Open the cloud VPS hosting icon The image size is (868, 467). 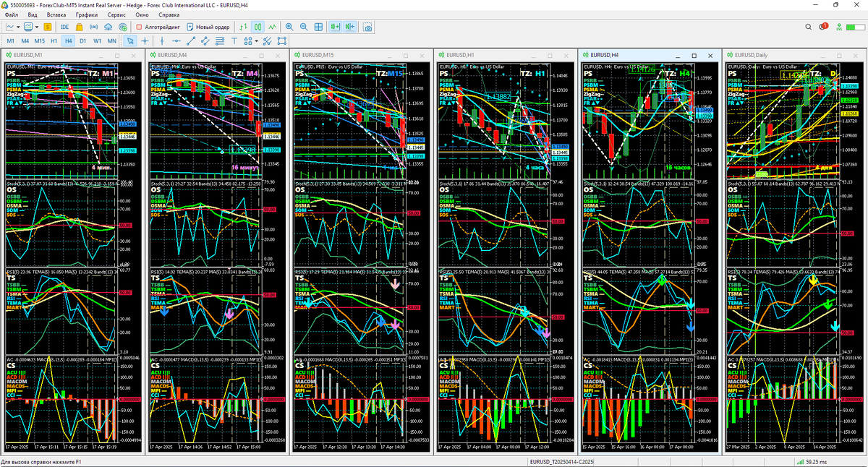tap(109, 27)
